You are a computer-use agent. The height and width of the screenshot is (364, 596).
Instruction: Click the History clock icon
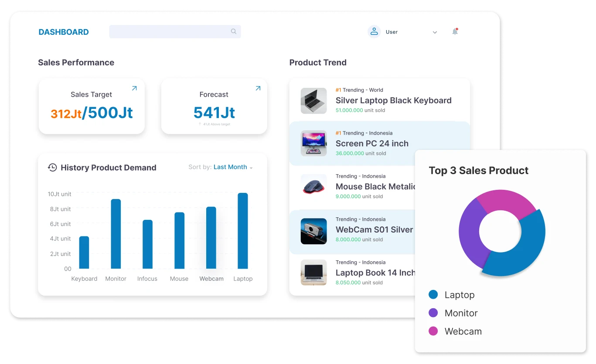pyautogui.click(x=52, y=168)
